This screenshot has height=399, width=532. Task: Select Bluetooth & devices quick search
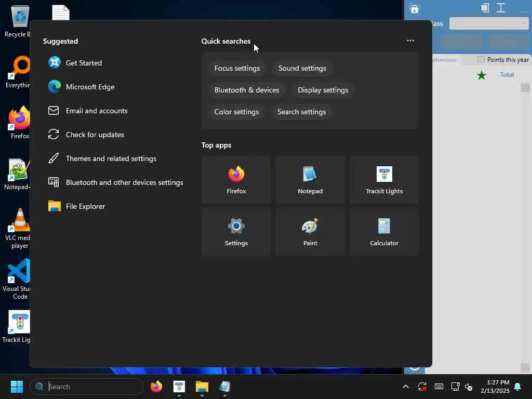[247, 90]
